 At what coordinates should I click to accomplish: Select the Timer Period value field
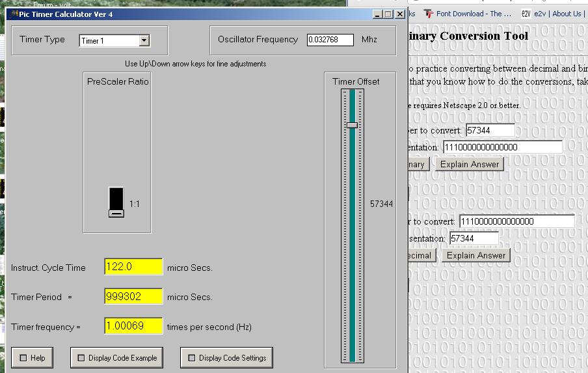pos(133,297)
